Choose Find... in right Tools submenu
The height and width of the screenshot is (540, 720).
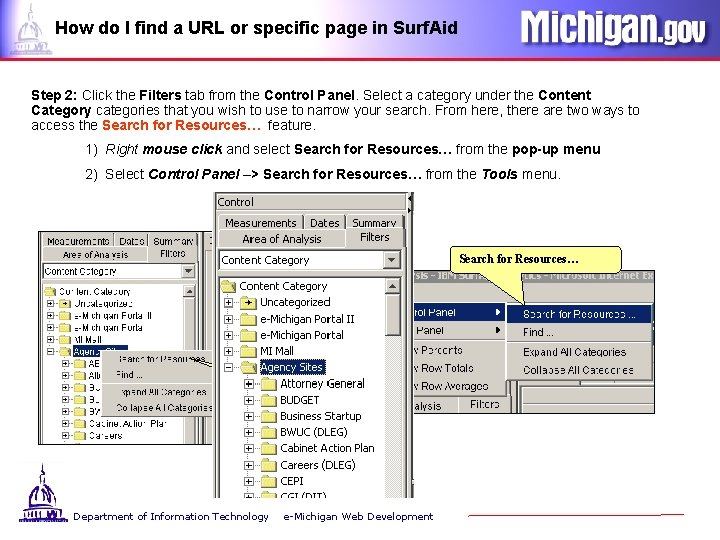(579, 332)
